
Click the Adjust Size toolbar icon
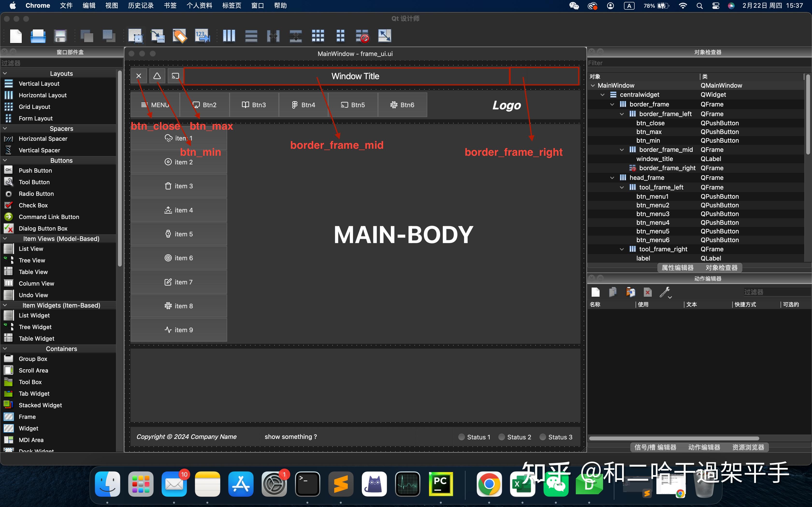click(x=384, y=36)
